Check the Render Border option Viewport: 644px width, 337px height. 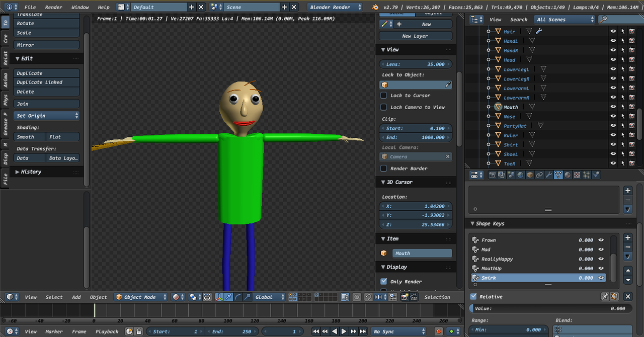pyautogui.click(x=384, y=168)
